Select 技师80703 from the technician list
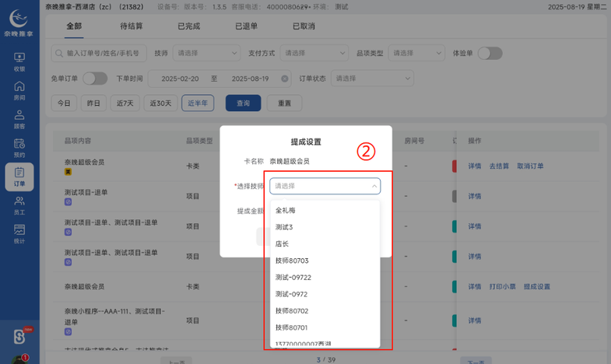The image size is (611, 364). pos(325,261)
